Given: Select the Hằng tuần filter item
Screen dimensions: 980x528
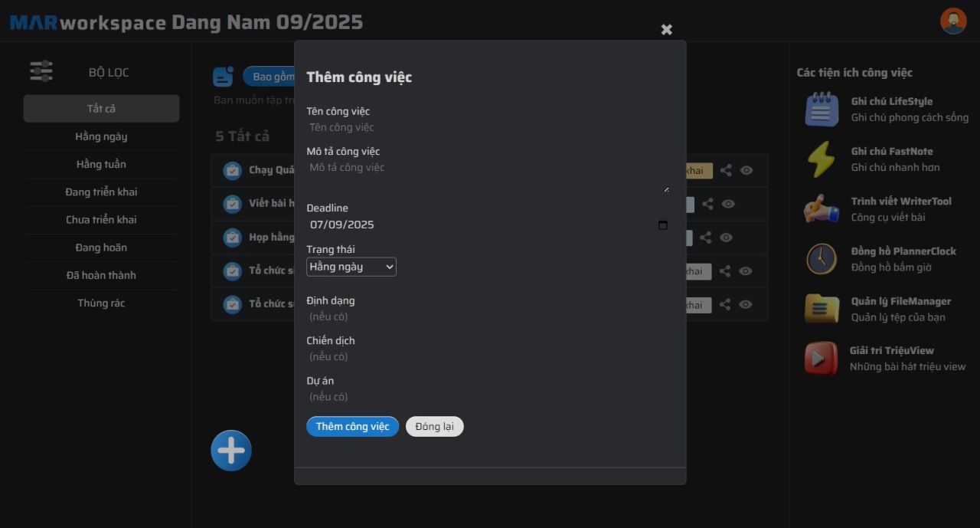Looking at the screenshot, I should [x=101, y=164].
